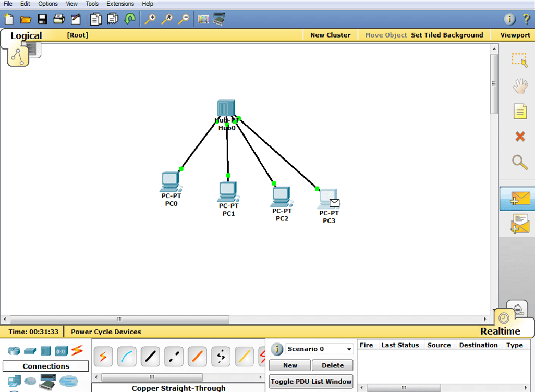Toggle PDU List Window

coord(311,382)
